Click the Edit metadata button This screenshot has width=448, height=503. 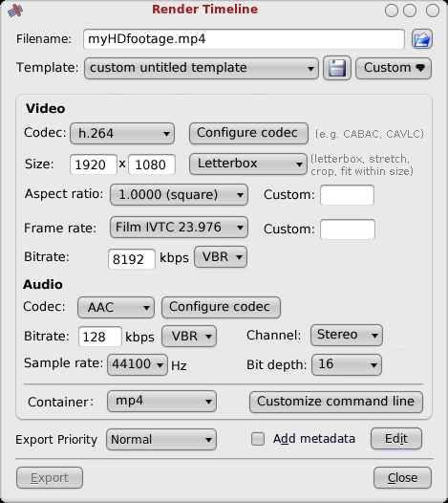click(396, 439)
